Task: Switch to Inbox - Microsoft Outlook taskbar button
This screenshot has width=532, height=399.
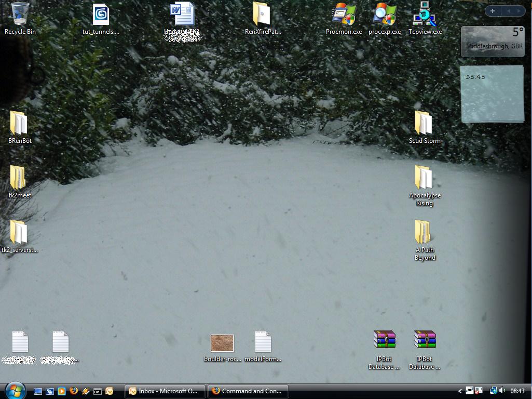Action: click(165, 391)
